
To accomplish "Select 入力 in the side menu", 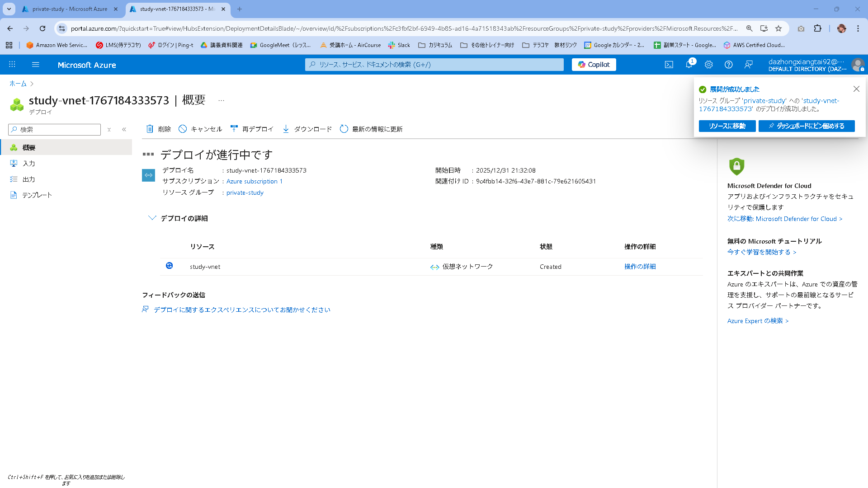I will click(28, 164).
